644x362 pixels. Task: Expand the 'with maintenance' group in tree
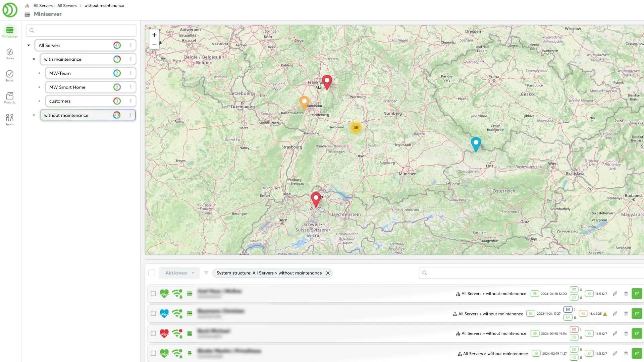[34, 59]
